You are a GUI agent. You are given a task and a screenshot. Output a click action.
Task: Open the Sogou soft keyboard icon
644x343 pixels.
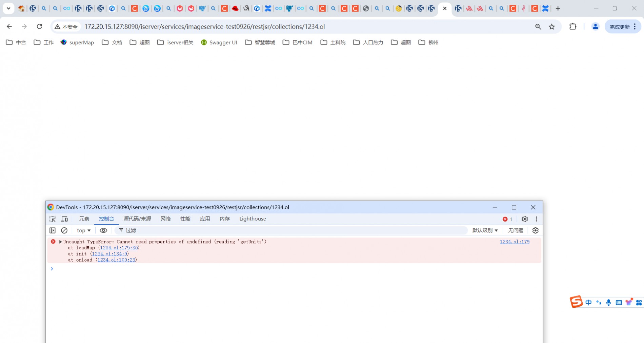619,302
